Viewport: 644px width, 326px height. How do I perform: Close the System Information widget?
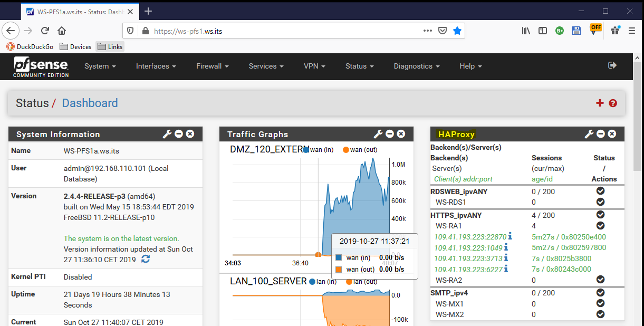coord(190,134)
